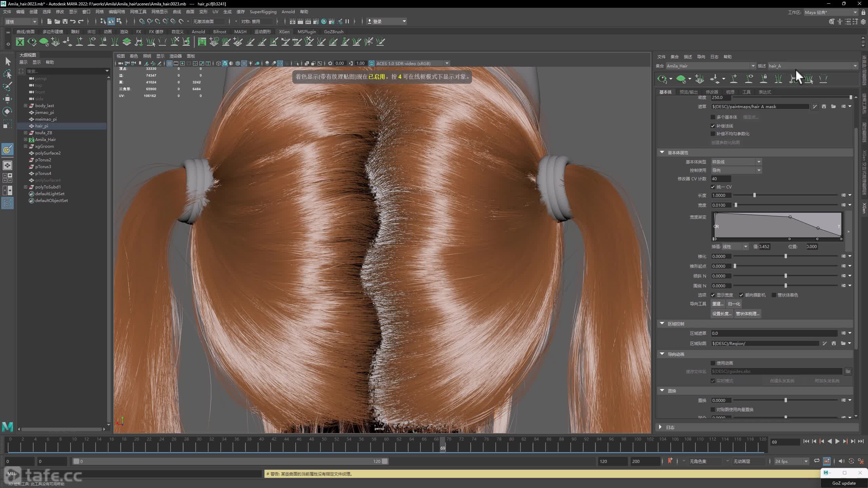Screen dimensions: 868x488
Task: Toggle the 朝向摄影机 checkbox
Action: pos(741,295)
